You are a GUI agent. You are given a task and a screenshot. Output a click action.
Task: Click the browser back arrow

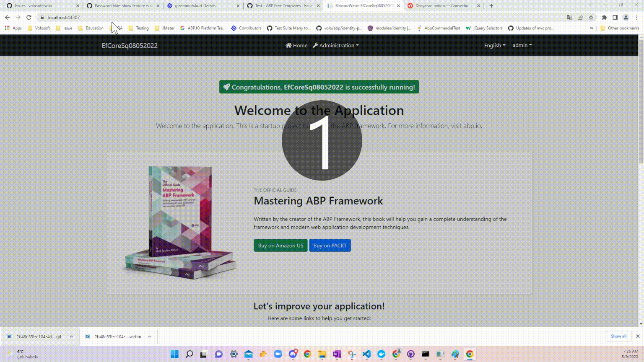point(7,18)
